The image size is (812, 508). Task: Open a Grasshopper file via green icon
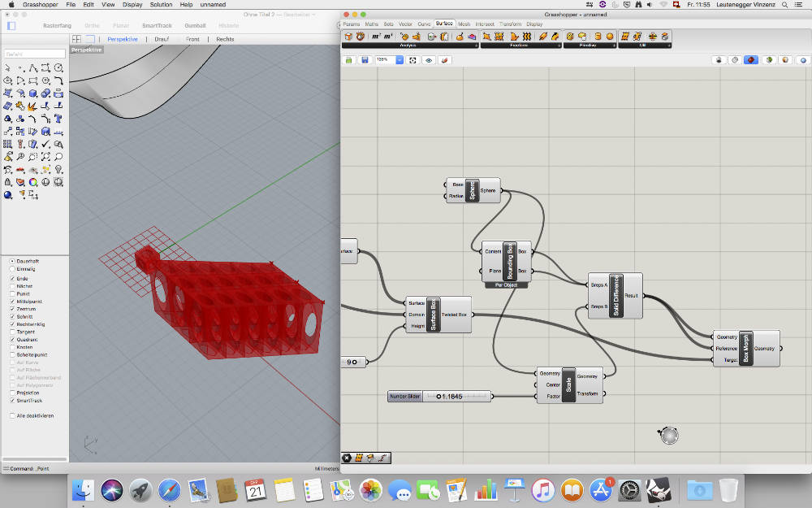348,60
